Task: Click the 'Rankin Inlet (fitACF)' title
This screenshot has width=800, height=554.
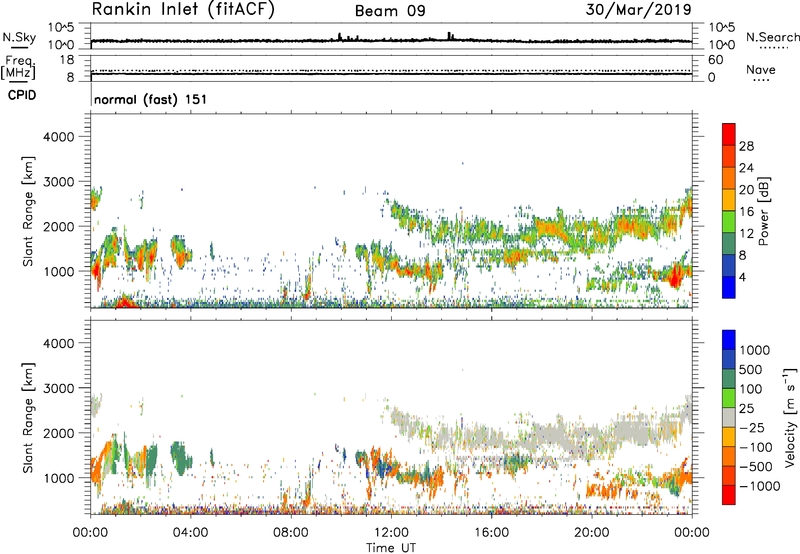Action: coord(183,10)
